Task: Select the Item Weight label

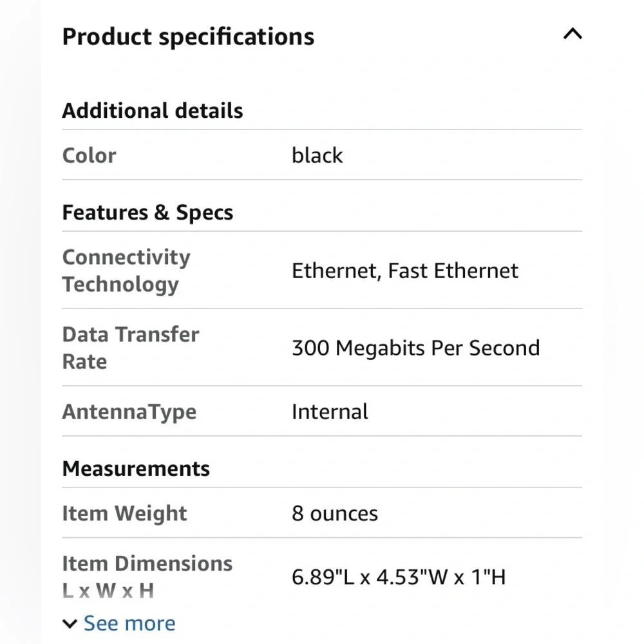Action: pos(124,513)
